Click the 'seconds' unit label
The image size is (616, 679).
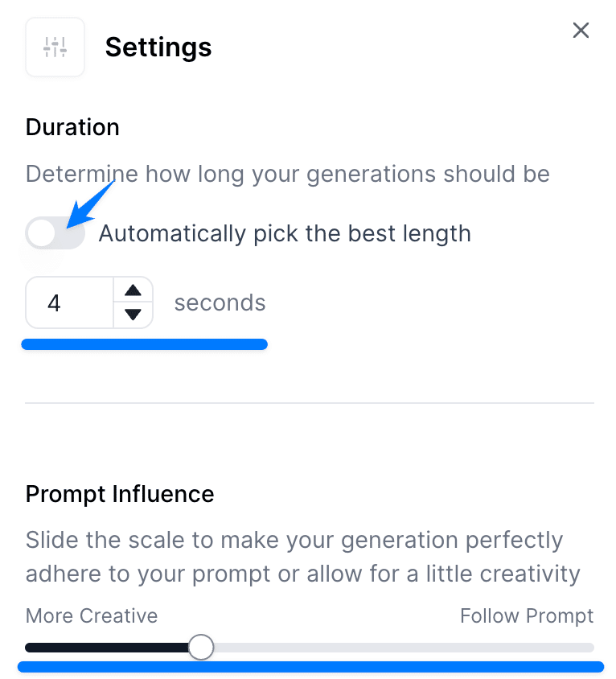pos(220,303)
